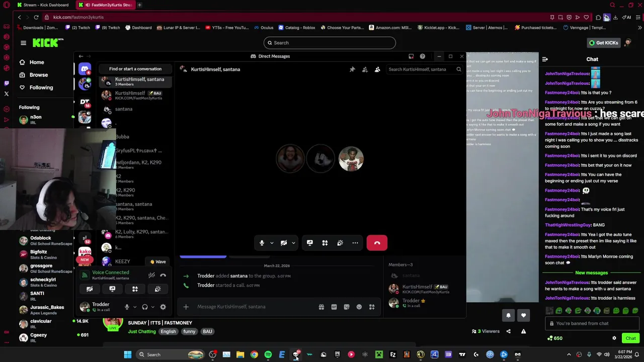
Task: Select KurtisHimself, santana group DM
Action: [x=136, y=81]
